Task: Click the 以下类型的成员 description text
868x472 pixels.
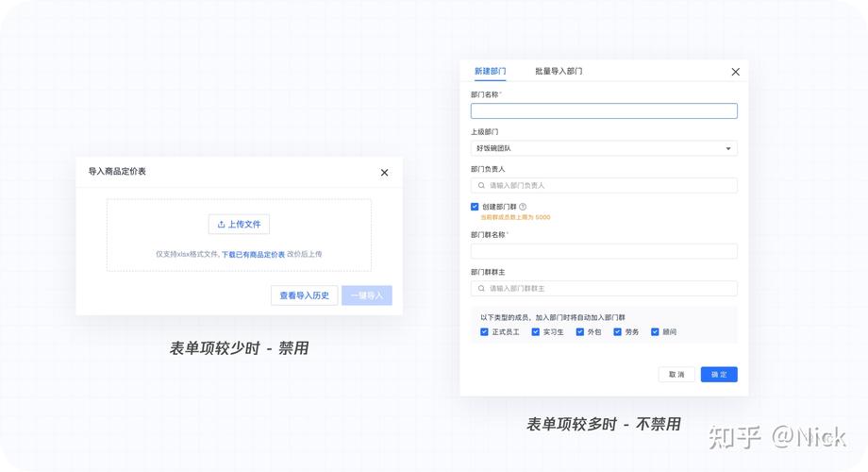Action: 553,317
